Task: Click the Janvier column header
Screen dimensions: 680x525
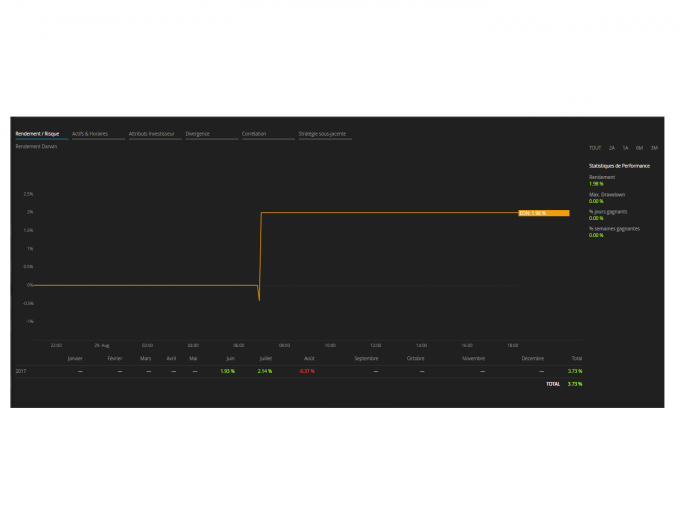Action: pyautogui.click(x=75, y=359)
